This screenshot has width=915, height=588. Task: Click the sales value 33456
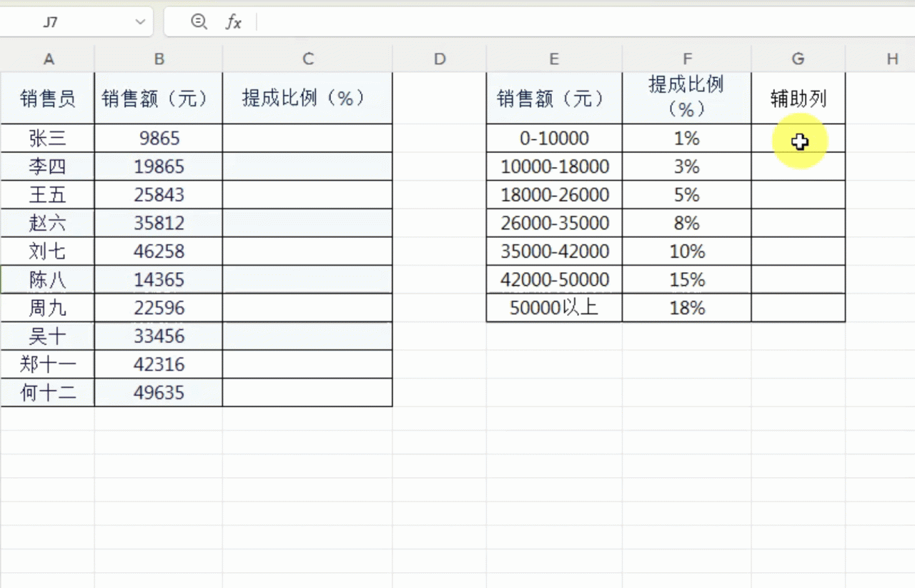click(x=159, y=336)
